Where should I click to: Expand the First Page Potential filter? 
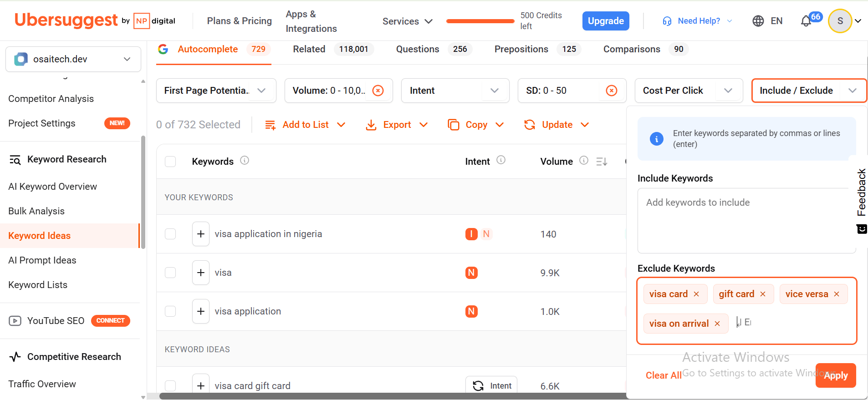coord(216,91)
